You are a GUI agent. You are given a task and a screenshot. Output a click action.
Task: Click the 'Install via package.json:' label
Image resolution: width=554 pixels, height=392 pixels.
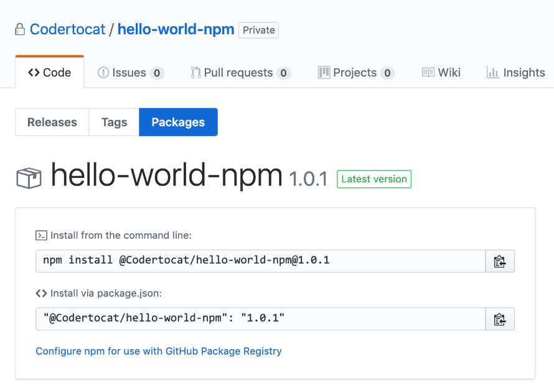[x=106, y=293]
